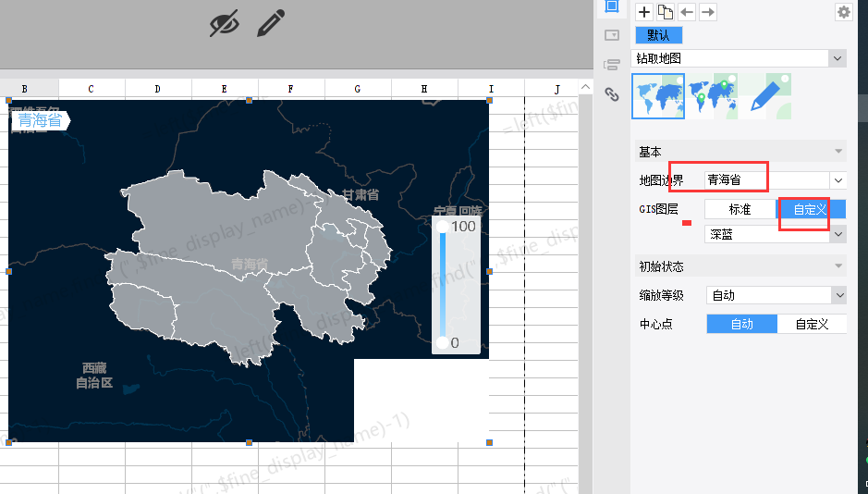Select the custom pencil map thumbnail

pyautogui.click(x=765, y=96)
